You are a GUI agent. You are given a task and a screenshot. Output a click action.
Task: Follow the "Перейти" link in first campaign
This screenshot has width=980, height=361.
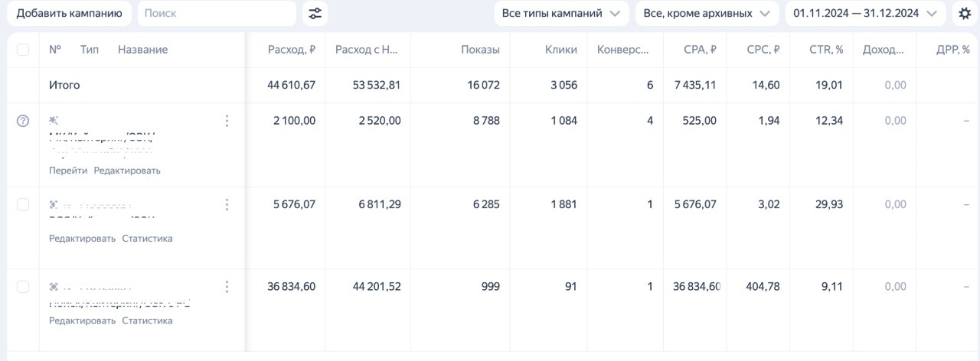[x=68, y=171]
